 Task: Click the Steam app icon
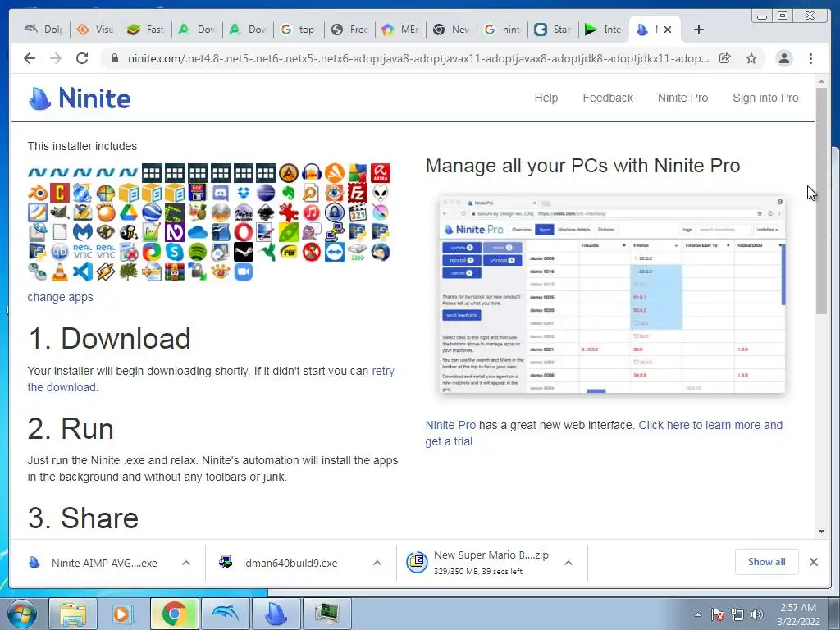coord(243,252)
